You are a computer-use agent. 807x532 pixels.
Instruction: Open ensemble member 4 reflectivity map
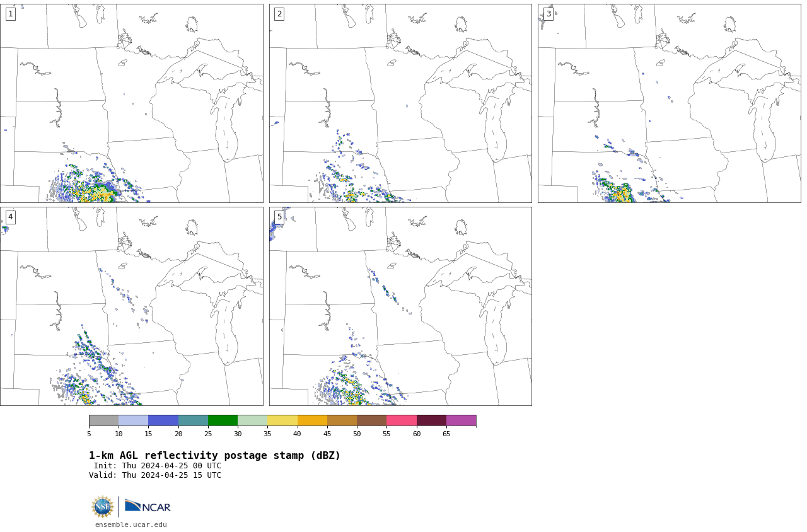coord(131,306)
